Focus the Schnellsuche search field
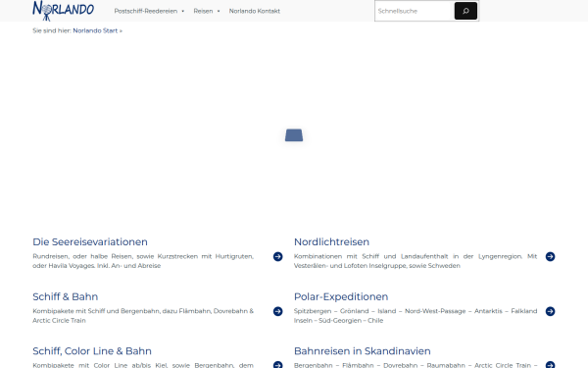Screen dimensions: 588x368 pos(415,11)
